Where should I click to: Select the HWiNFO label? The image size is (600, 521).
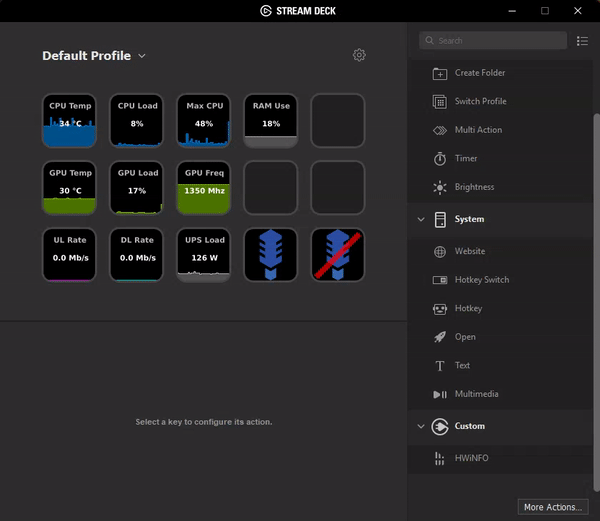(471, 458)
